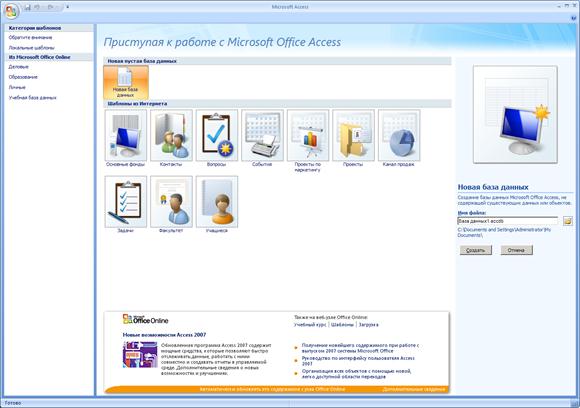Choose the Вопросы template
Viewport: 580px width, 408px height.
click(217, 138)
